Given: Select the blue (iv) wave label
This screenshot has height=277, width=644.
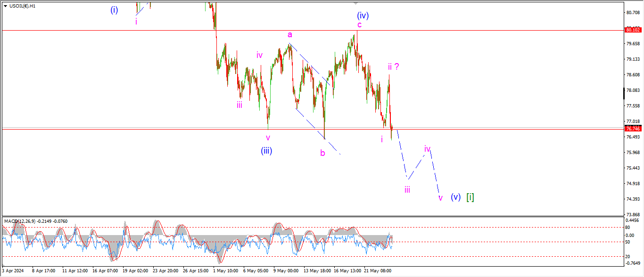Looking at the screenshot, I should coord(362,15).
